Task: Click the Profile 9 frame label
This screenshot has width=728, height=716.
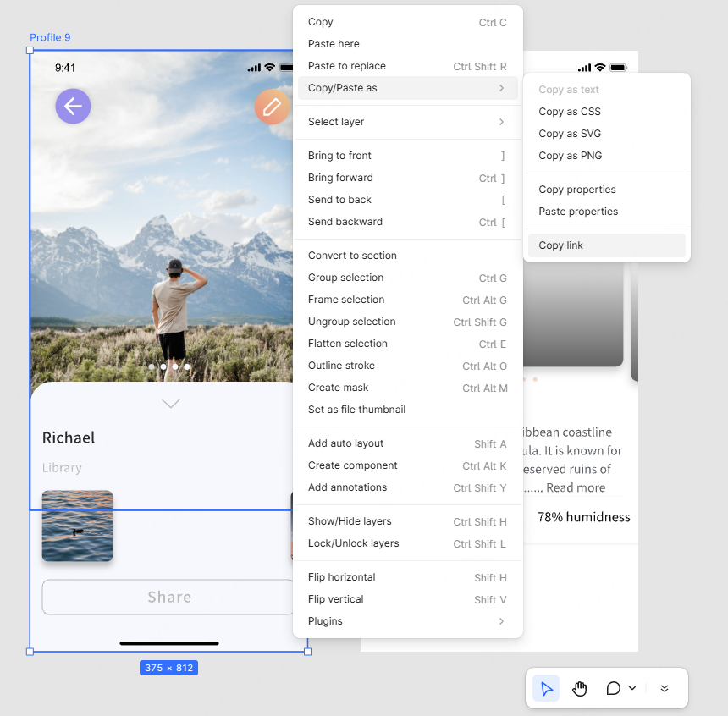Action: (50, 38)
